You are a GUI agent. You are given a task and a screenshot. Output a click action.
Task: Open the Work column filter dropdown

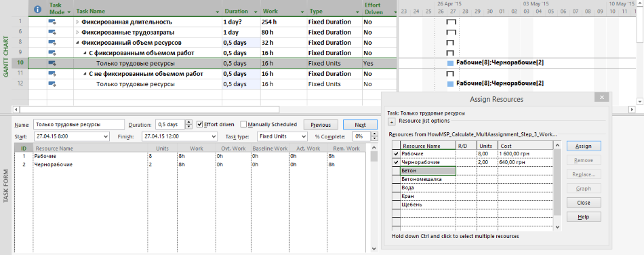302,12
